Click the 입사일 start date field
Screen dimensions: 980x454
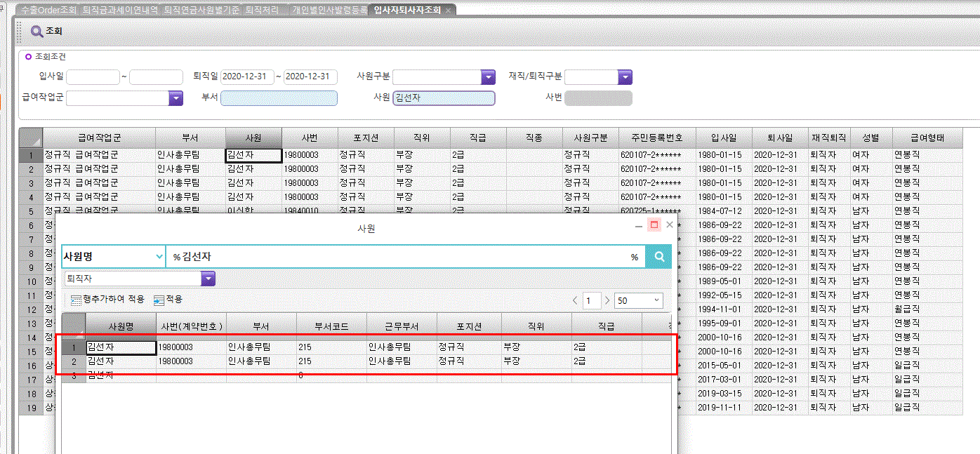coord(93,77)
